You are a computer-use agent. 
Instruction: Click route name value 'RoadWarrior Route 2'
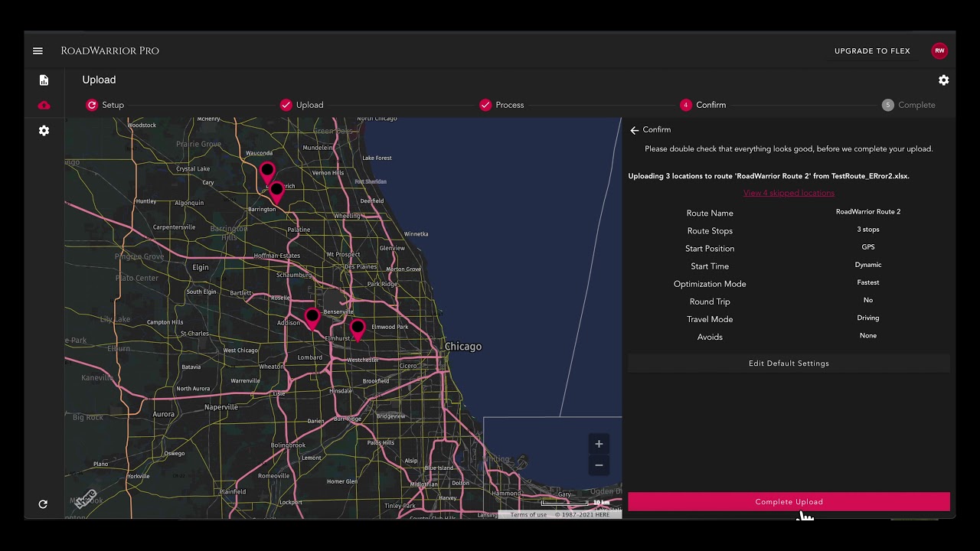click(868, 212)
